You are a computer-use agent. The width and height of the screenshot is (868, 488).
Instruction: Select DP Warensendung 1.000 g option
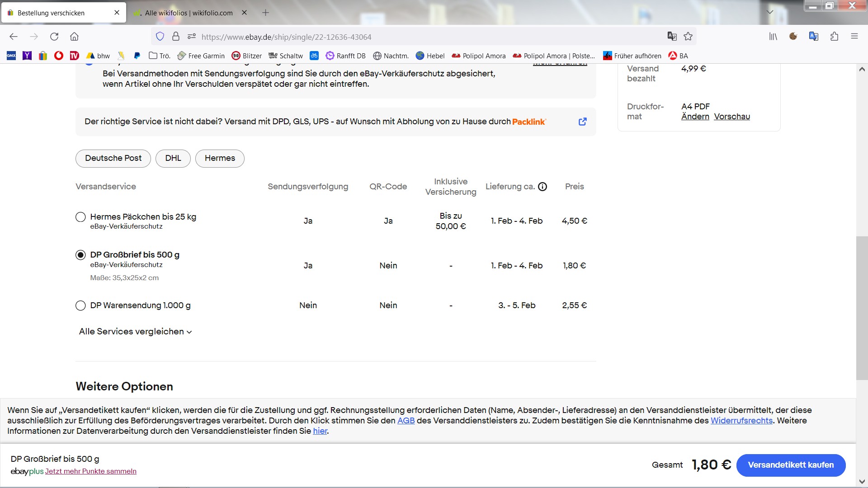coord(80,305)
